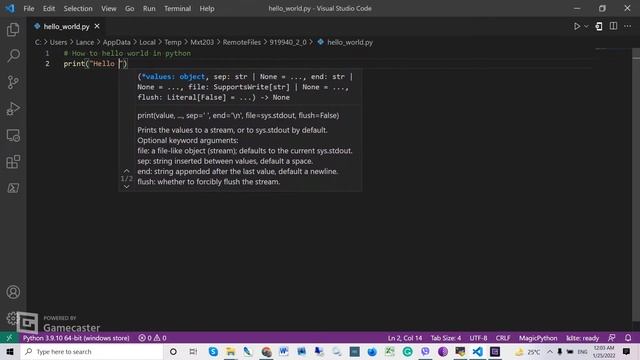
Task: Open notifications bell in the status bar
Action: pyautogui.click(x=628, y=338)
